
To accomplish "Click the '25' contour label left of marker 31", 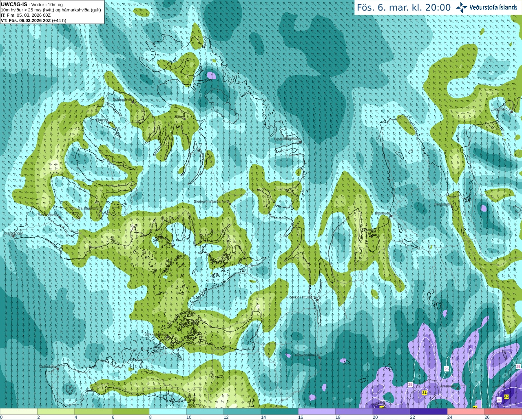I will click(410, 385).
